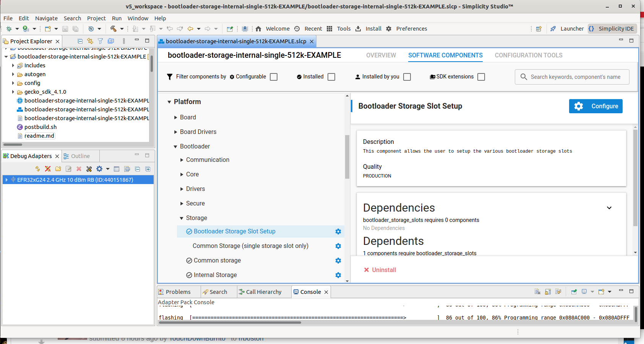Image resolution: width=644 pixels, height=344 pixels.
Task: Expand the Board Drivers category
Action: (175, 132)
